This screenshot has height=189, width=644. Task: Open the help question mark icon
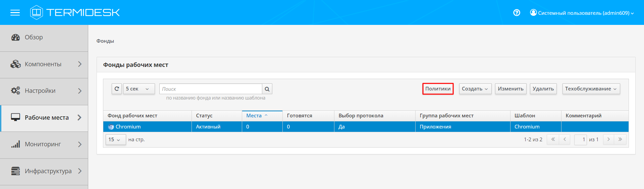click(517, 13)
